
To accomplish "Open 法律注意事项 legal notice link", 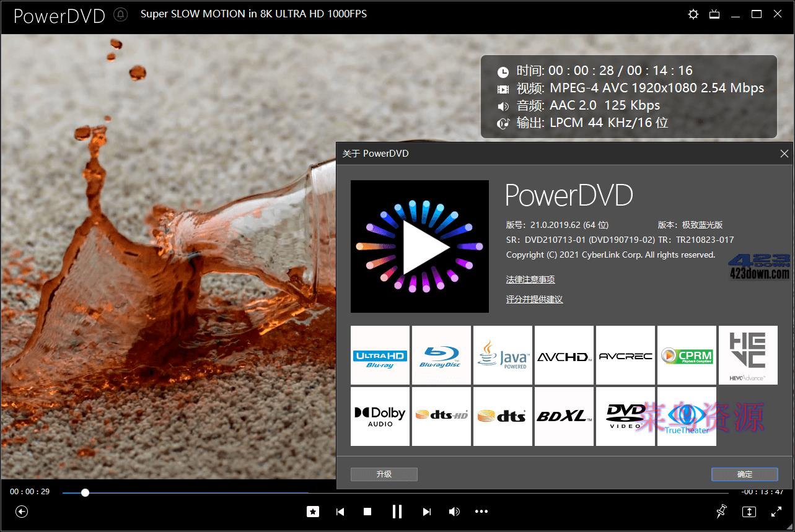I will [x=530, y=279].
